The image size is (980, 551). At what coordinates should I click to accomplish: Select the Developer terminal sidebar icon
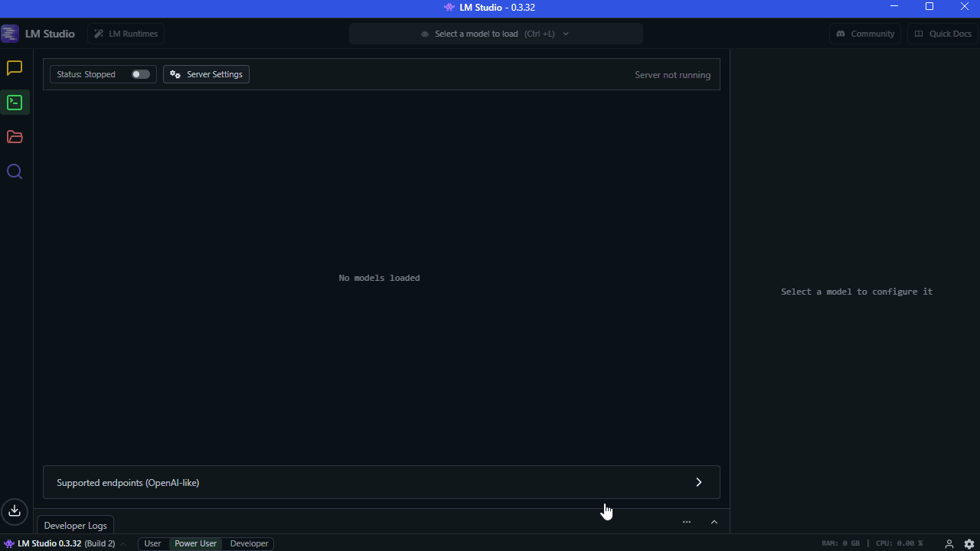click(x=15, y=103)
